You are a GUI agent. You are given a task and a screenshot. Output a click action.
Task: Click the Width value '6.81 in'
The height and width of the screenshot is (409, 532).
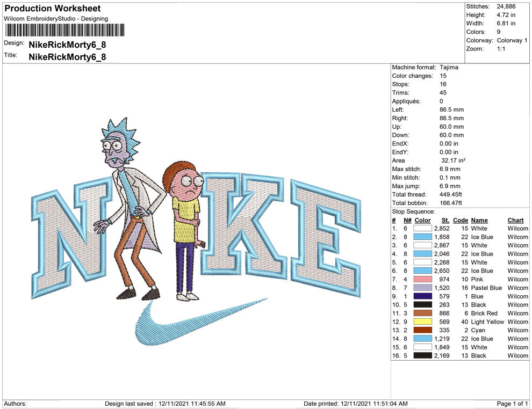[x=506, y=24]
